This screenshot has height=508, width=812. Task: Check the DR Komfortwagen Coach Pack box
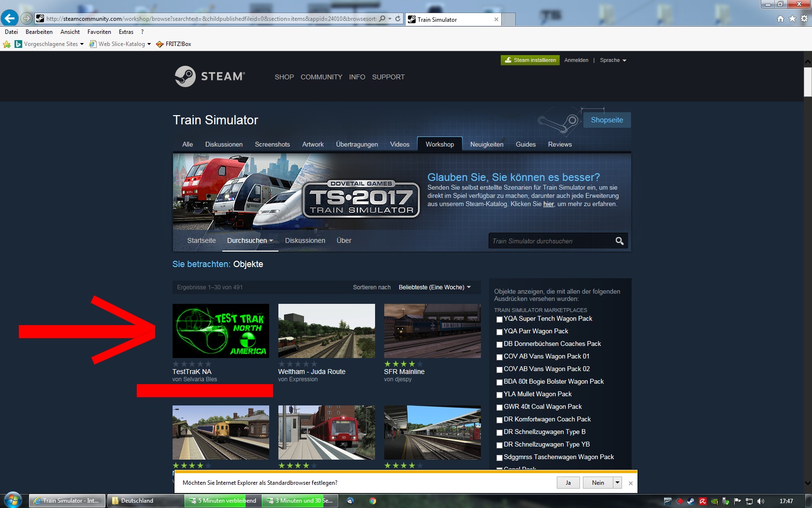[x=499, y=420]
